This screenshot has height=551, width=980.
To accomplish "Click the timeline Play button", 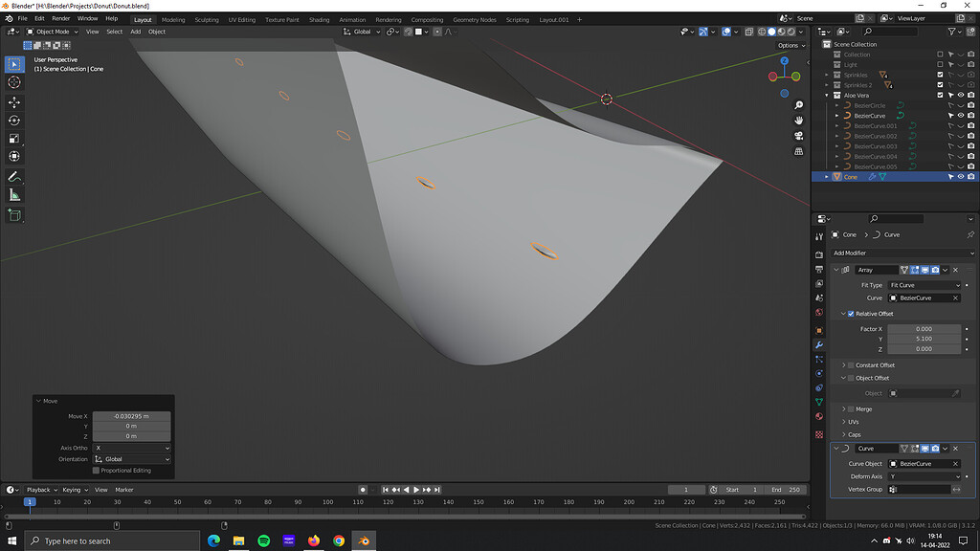I will coord(416,490).
